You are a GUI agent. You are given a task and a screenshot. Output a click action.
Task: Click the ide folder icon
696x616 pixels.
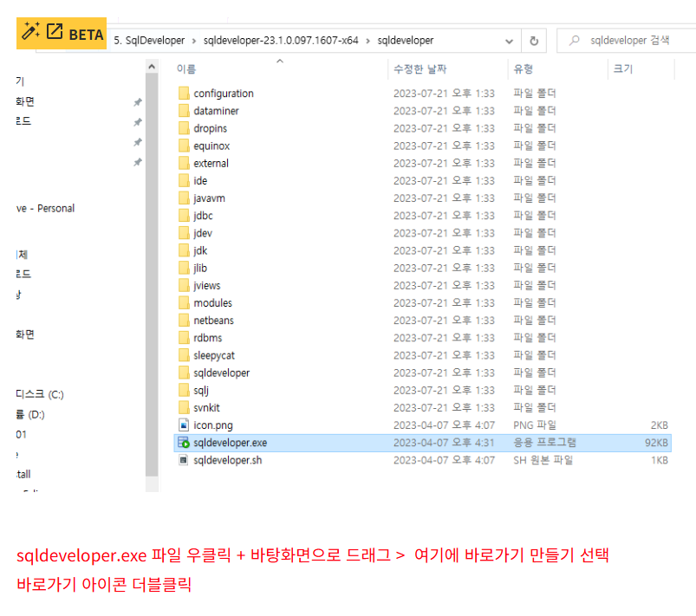184,180
